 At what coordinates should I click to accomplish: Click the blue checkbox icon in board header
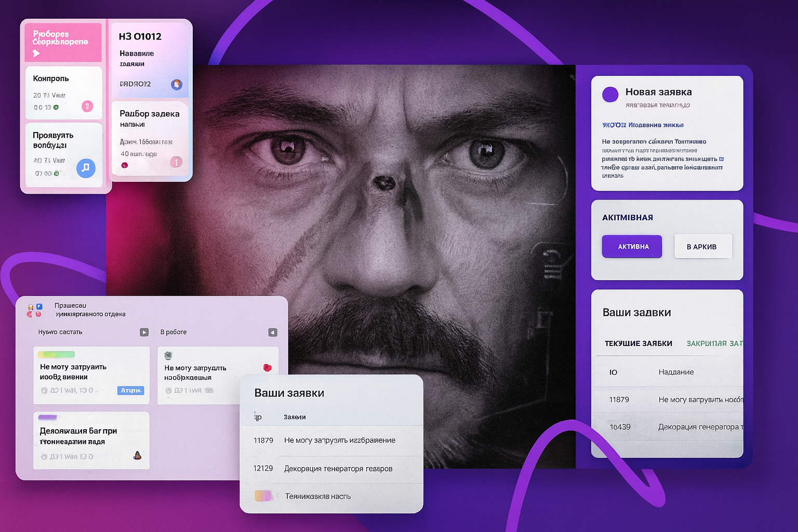pos(39,307)
